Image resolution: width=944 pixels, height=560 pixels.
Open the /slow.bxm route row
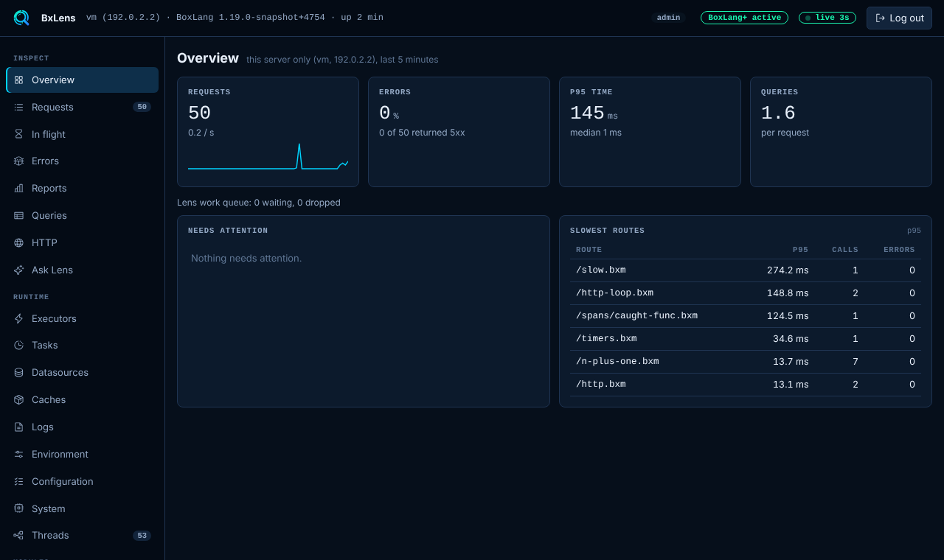coord(746,270)
